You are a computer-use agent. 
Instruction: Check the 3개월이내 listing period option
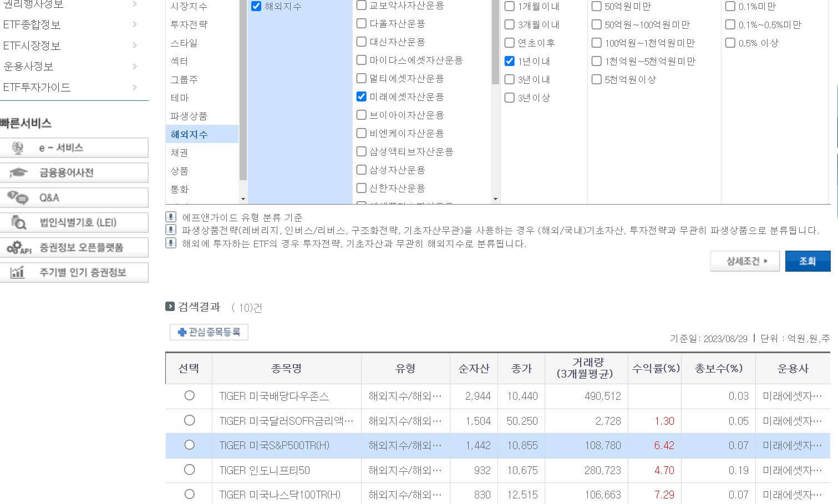click(509, 24)
